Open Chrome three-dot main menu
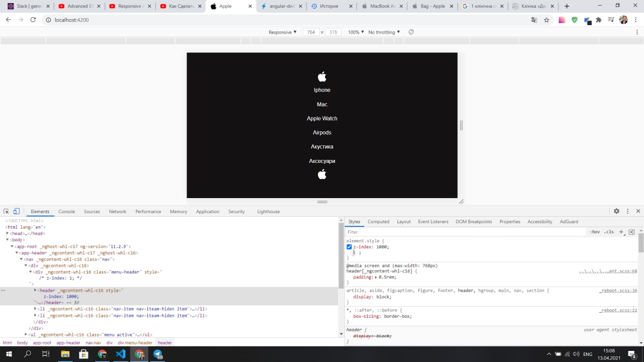Screen dimensions: 644x362 (x=636, y=20)
